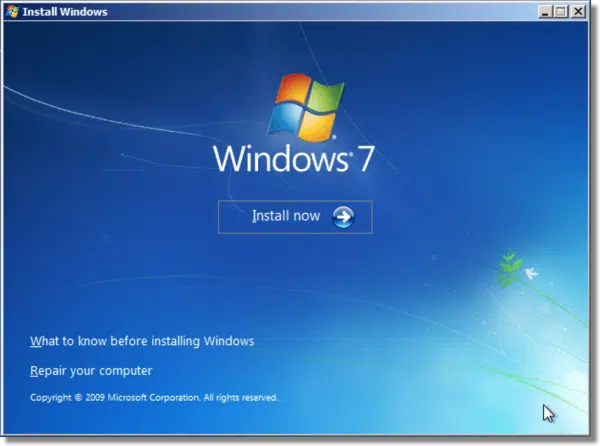This screenshot has width=600, height=446.
Task: Open What to know before installing Windows
Action: [x=142, y=341]
